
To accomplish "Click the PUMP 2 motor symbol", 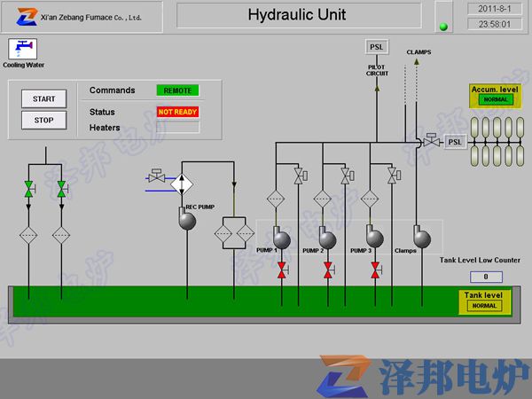I will click(x=327, y=239).
